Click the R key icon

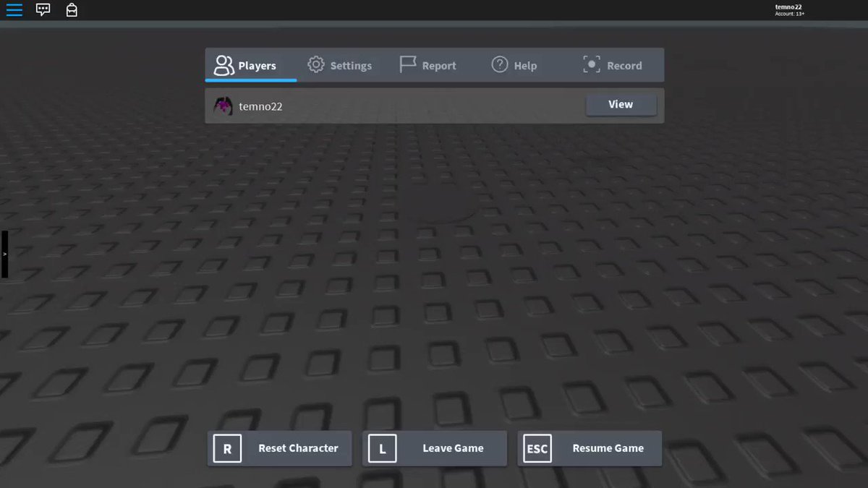tap(227, 448)
